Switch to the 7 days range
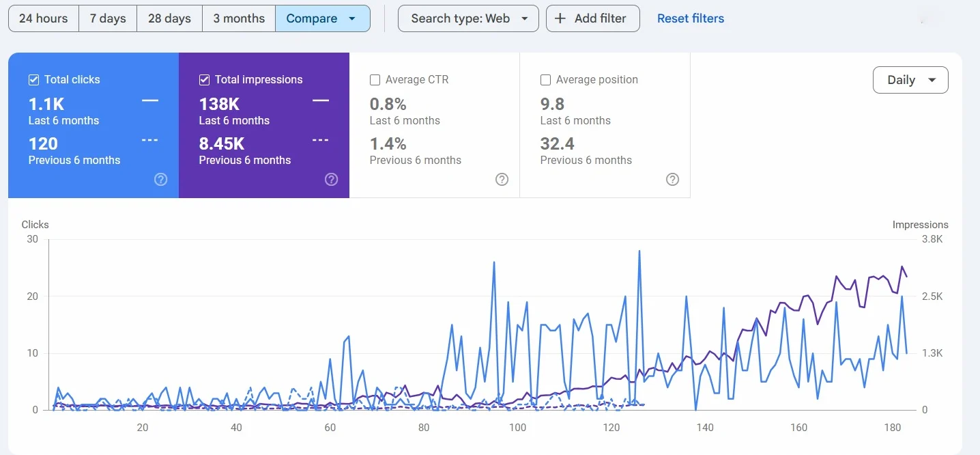This screenshot has width=980, height=455. tap(108, 18)
